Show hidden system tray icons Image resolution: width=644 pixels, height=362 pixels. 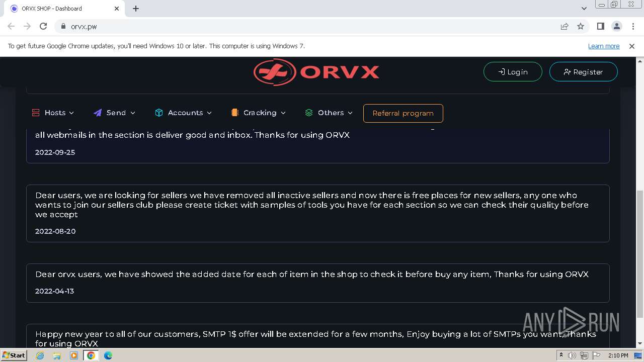(561, 355)
